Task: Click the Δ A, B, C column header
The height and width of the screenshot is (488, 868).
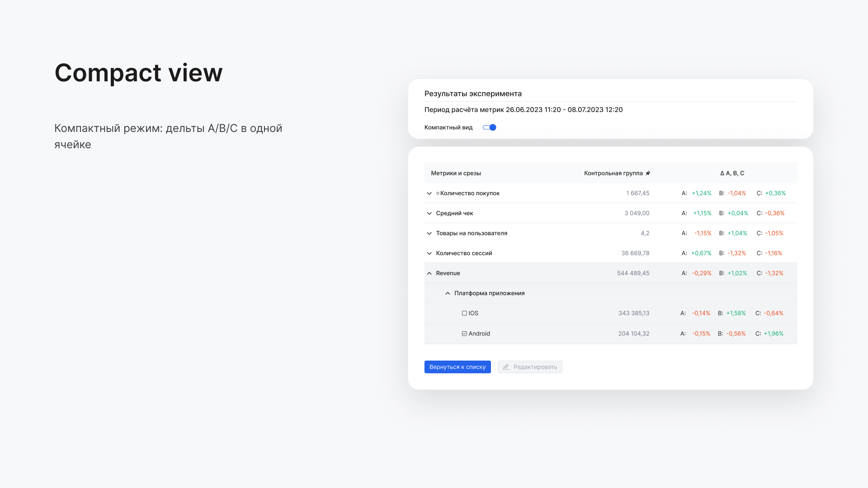Action: point(732,173)
